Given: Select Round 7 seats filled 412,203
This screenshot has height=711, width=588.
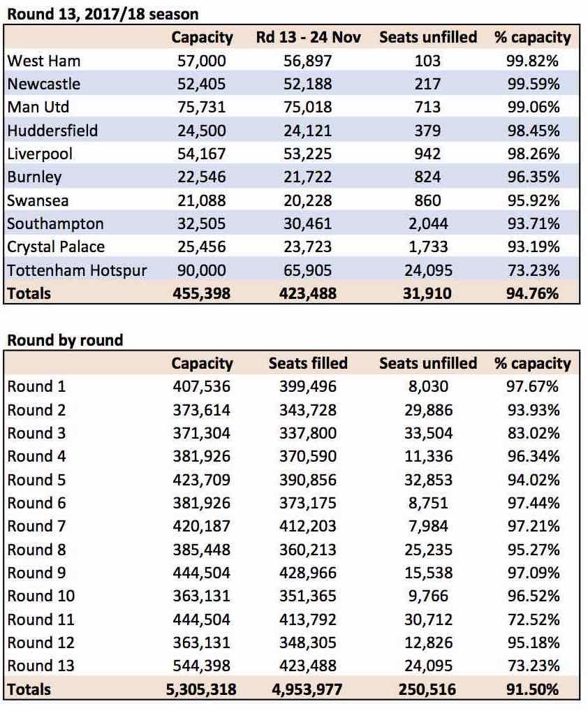Looking at the screenshot, I should click(x=308, y=526).
